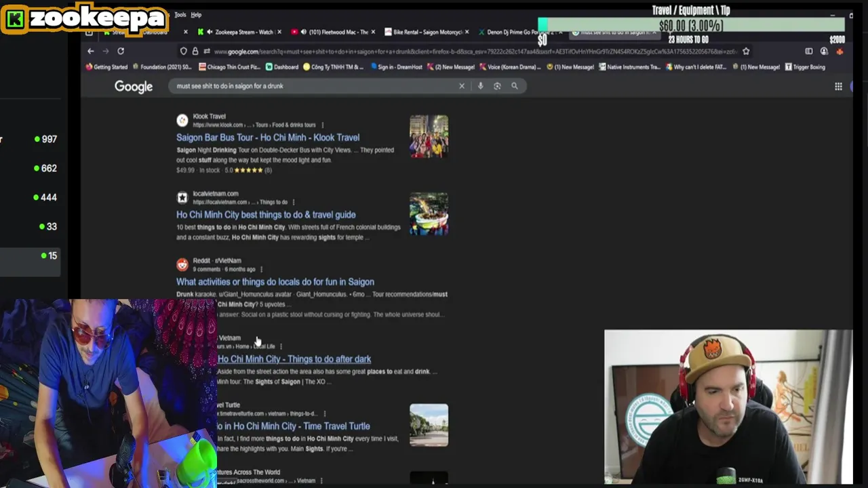Click the 33 value in sidebar
Image resolution: width=868 pixels, height=488 pixels.
[x=52, y=226]
